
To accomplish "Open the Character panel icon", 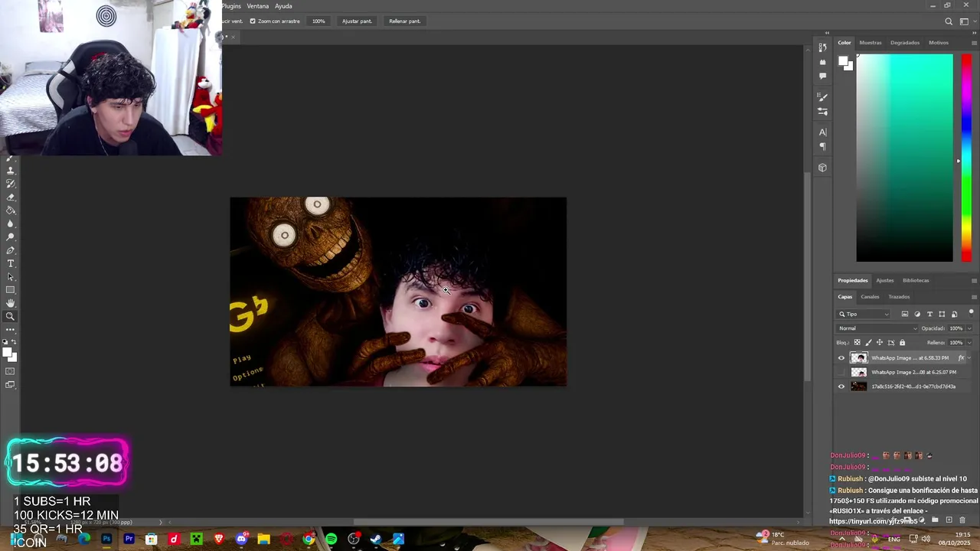I will (823, 132).
